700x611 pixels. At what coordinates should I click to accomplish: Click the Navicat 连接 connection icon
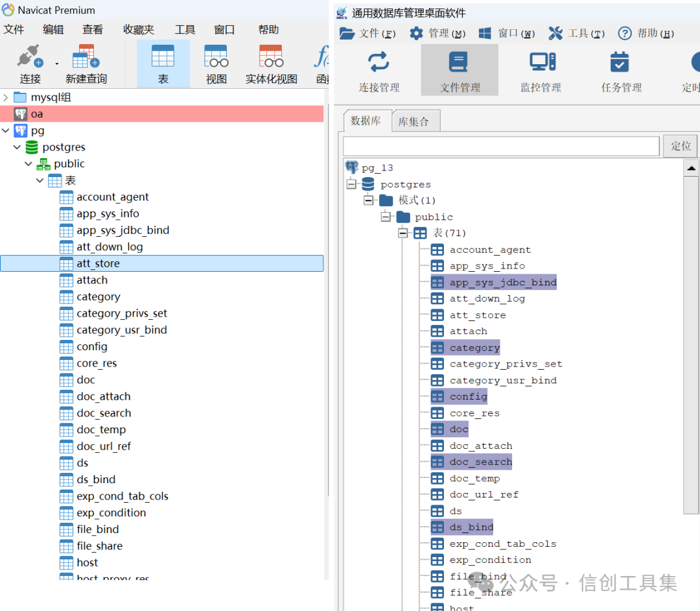coord(30,57)
